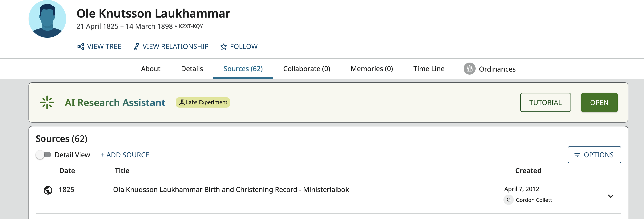Go to the Memories (0) tab

click(372, 69)
